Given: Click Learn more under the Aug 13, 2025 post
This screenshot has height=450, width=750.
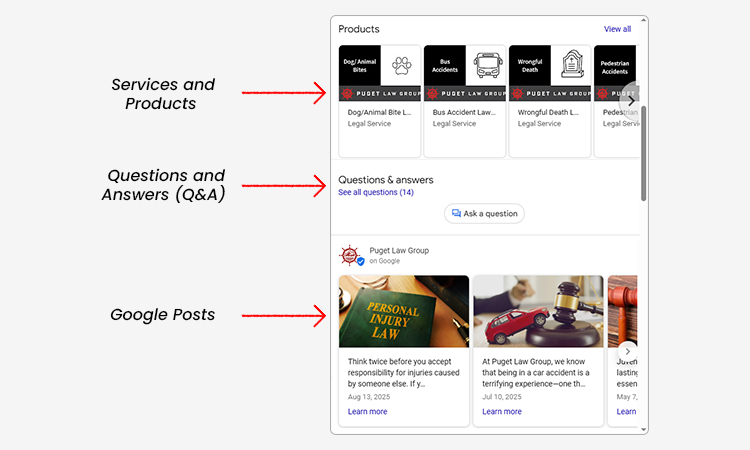Looking at the screenshot, I should click(x=367, y=411).
